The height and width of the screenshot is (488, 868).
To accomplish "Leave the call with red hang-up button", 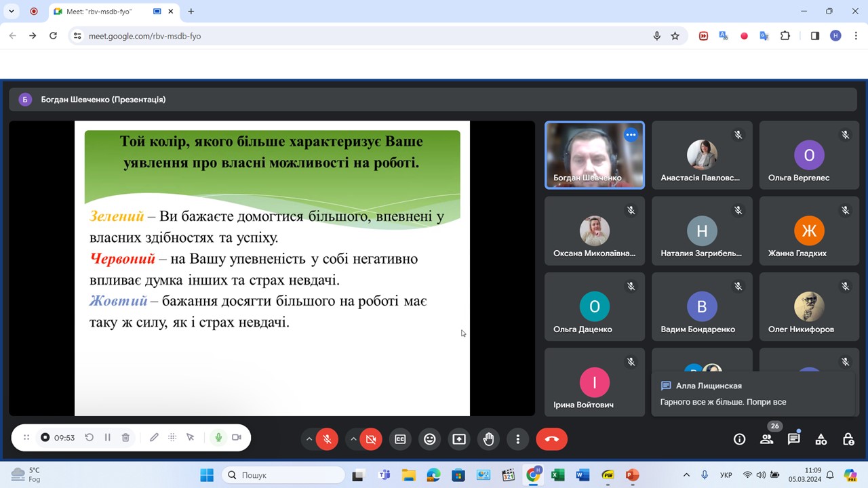I will (x=551, y=439).
